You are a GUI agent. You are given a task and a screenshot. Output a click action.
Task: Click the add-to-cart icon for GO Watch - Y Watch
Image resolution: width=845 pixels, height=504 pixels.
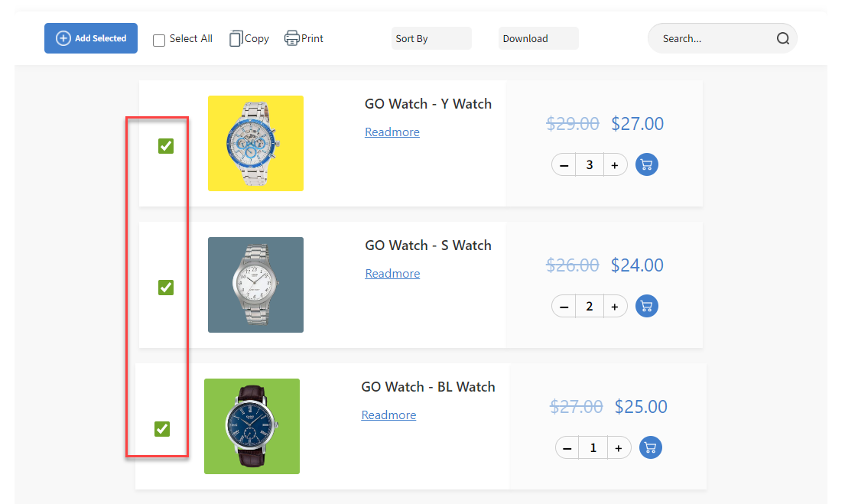tap(646, 164)
